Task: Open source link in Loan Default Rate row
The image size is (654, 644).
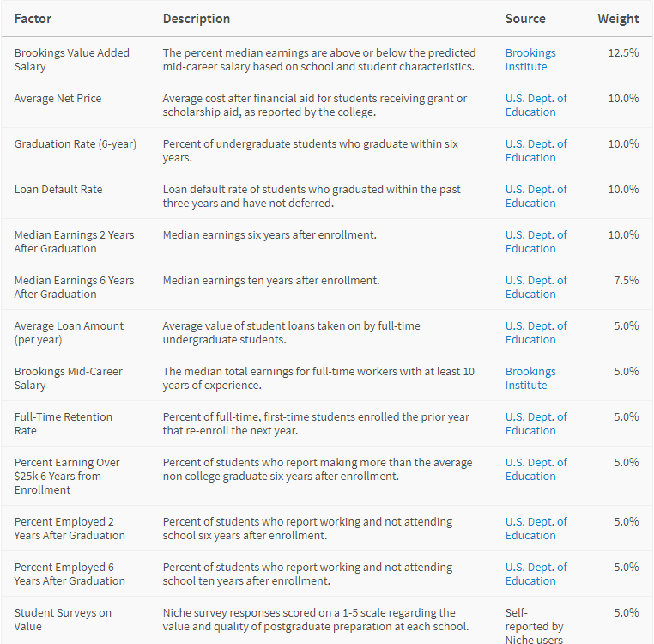Action: click(x=536, y=196)
